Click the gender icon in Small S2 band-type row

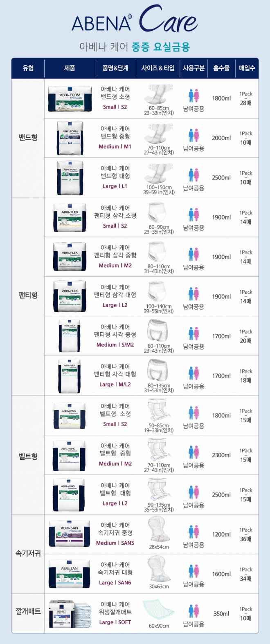[x=193, y=96]
